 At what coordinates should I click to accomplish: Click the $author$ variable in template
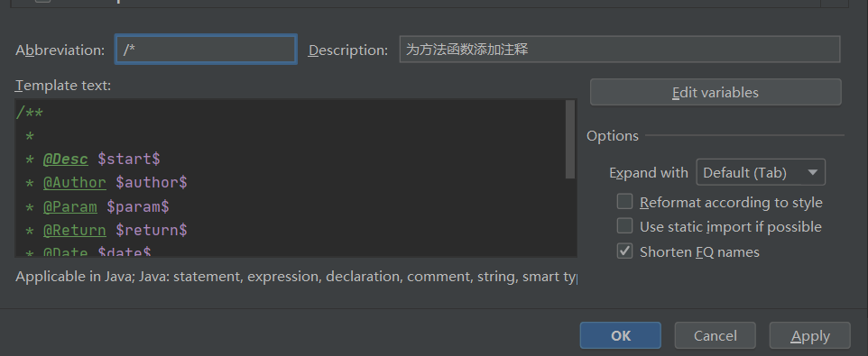point(151,182)
